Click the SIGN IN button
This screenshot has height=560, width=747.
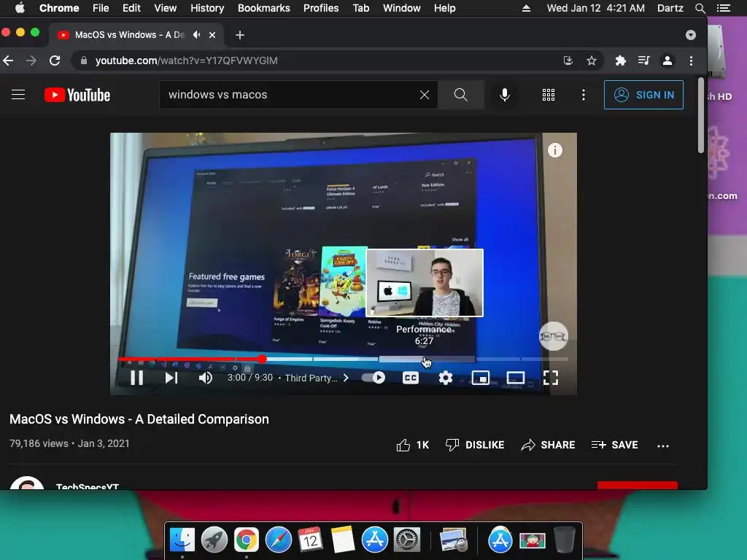click(x=643, y=95)
